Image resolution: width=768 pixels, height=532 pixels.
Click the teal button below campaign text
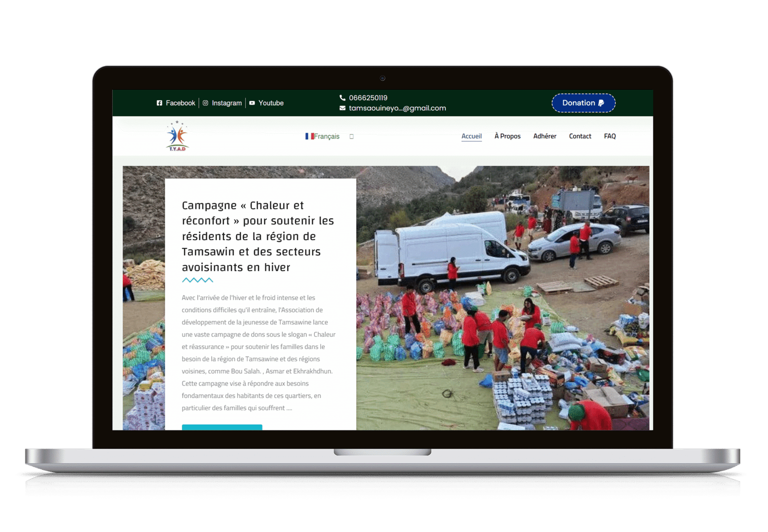point(222,427)
